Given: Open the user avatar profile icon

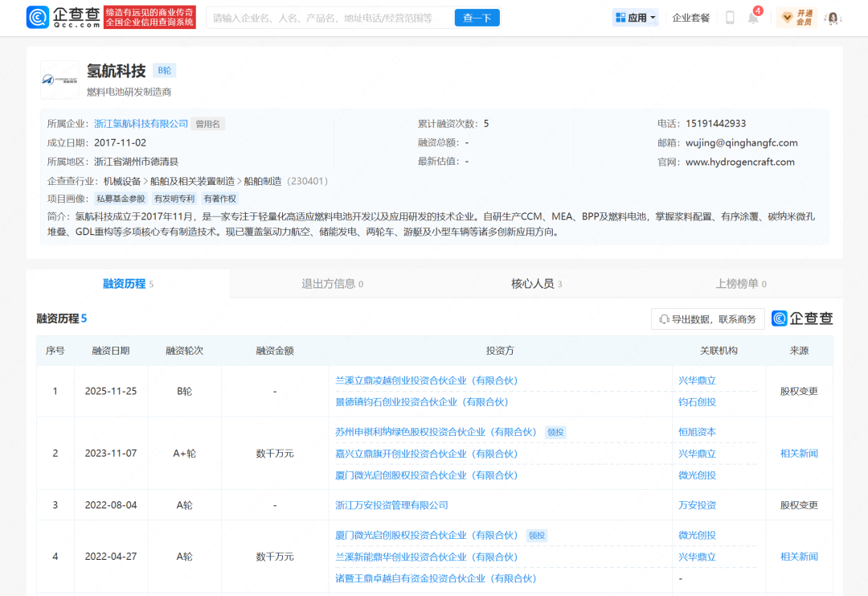Looking at the screenshot, I should [x=832, y=17].
